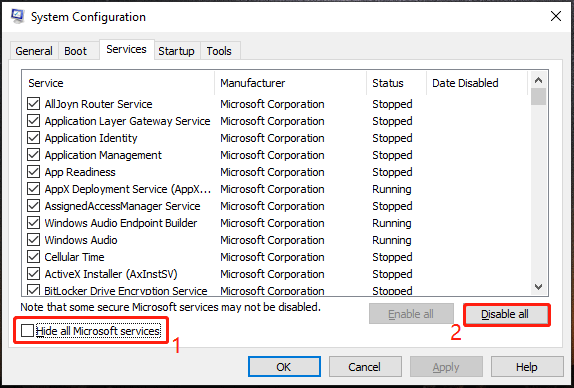This screenshot has width=574, height=388.
Task: Click Running status of Windows Audio Endpoint Builder
Action: (392, 223)
